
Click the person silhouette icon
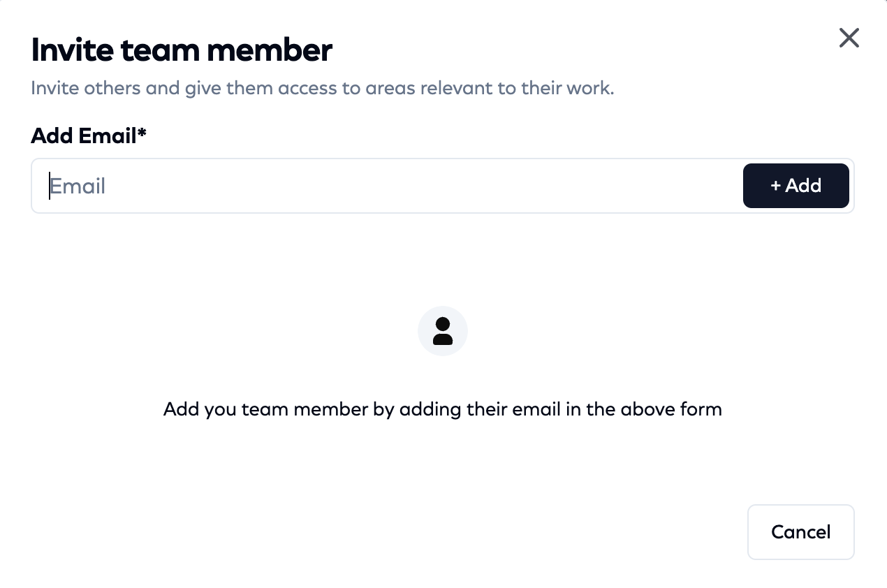click(x=443, y=331)
